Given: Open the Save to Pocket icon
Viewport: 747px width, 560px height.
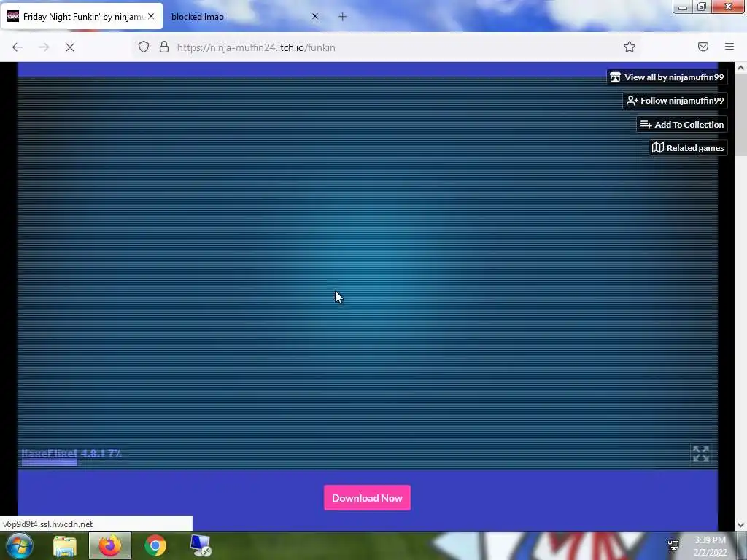Looking at the screenshot, I should coord(703,47).
